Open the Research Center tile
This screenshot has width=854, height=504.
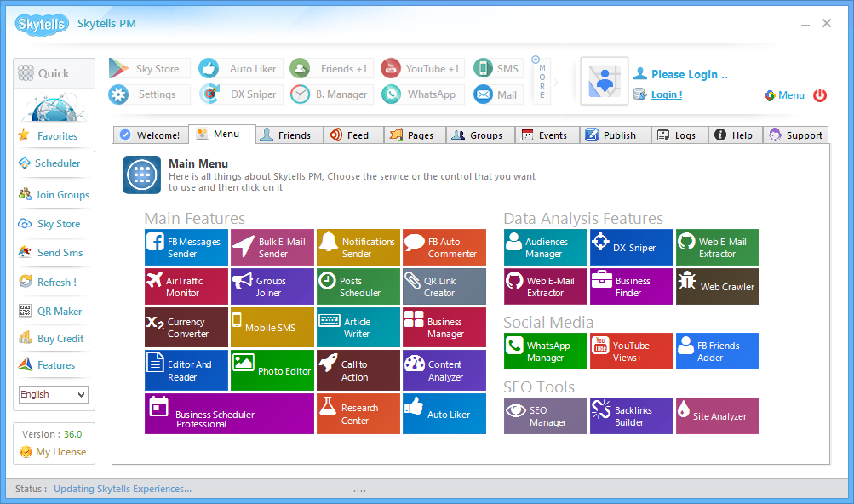click(x=358, y=414)
